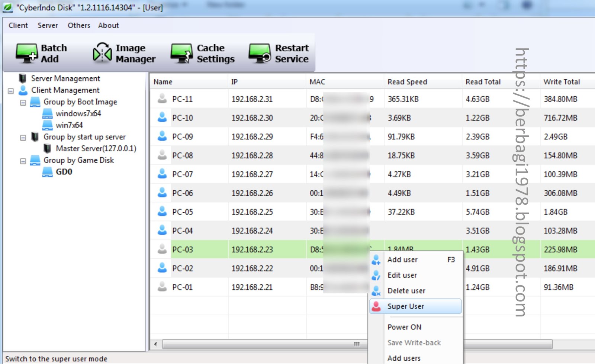This screenshot has height=364, width=595.
Task: Click the user icon for PC-02
Action: 162,268
